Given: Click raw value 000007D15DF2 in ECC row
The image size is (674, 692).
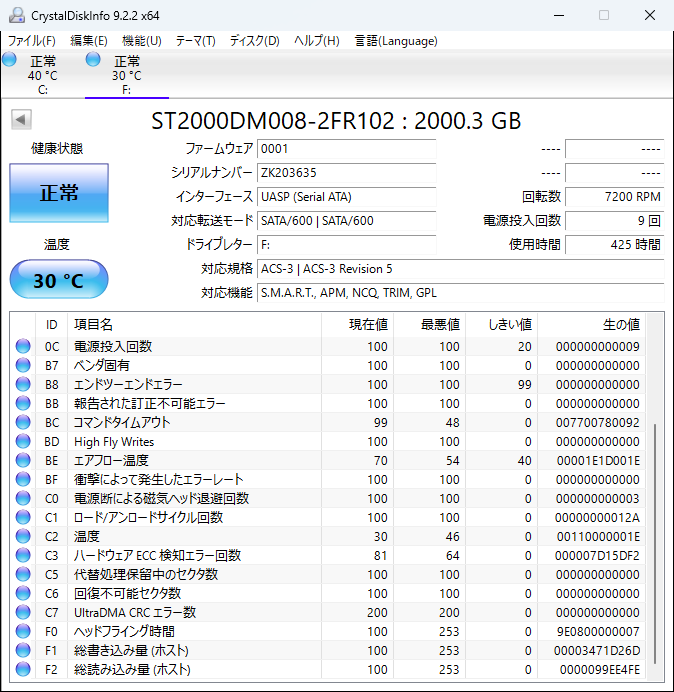Looking at the screenshot, I should [597, 555].
